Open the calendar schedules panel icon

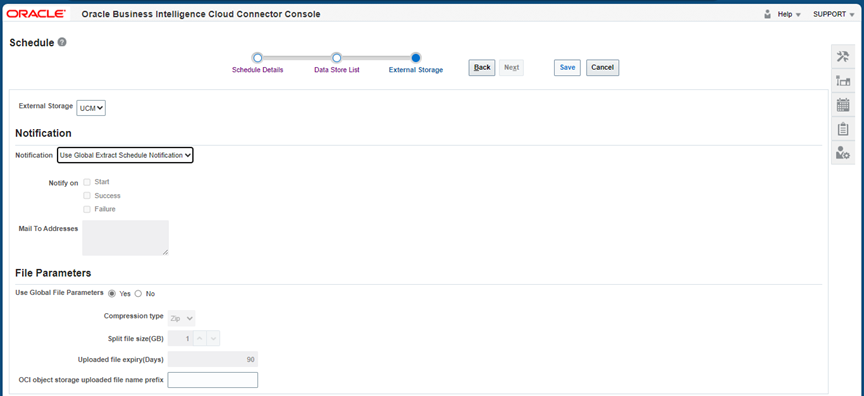(x=843, y=105)
